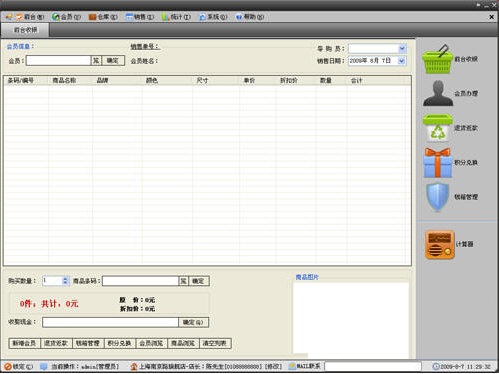Click the 数量 column header
Screen dimensions: 499x374
click(x=331, y=80)
